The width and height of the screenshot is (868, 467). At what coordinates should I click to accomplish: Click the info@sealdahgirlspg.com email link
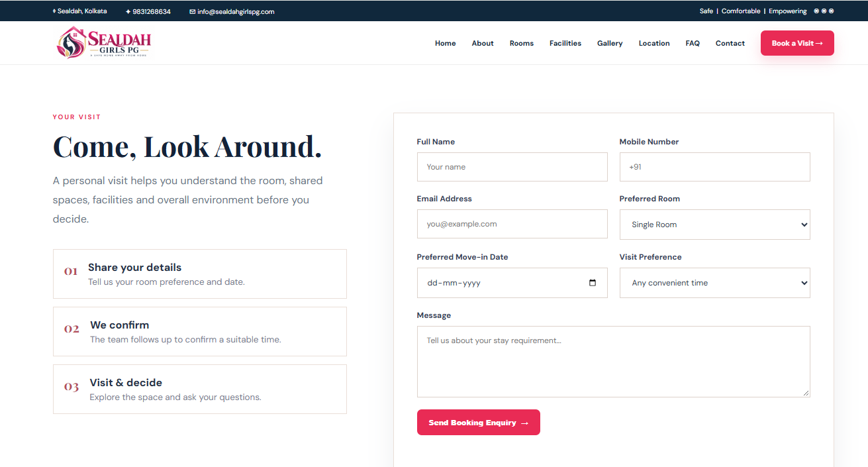pos(236,11)
